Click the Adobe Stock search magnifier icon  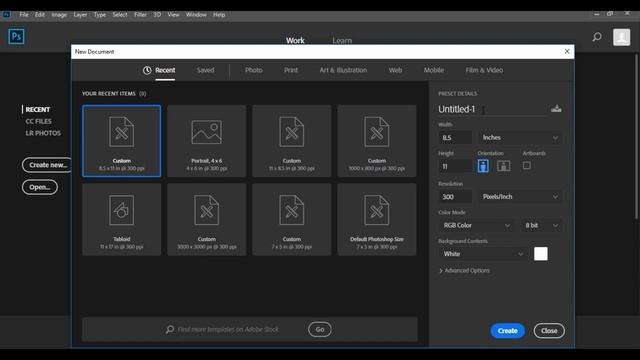point(170,329)
